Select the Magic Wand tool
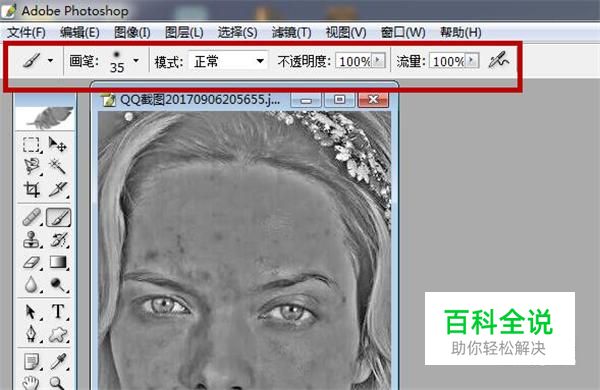 pos(58,166)
